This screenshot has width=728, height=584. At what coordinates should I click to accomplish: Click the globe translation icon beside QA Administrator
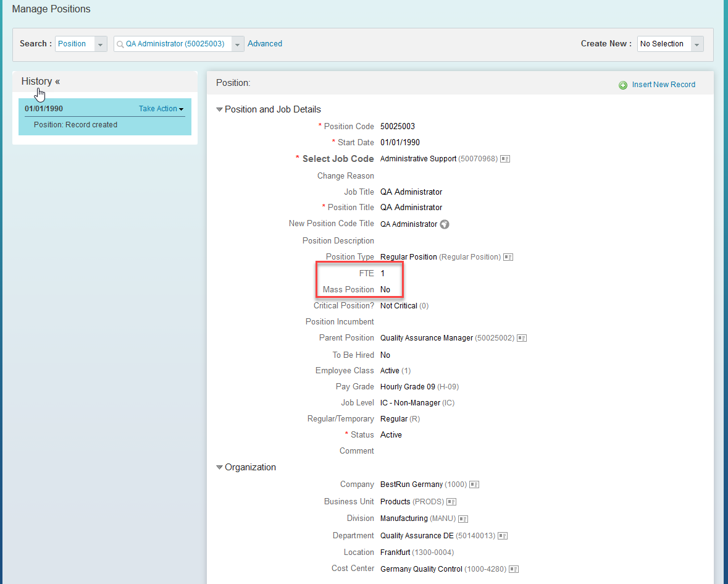pyautogui.click(x=445, y=224)
